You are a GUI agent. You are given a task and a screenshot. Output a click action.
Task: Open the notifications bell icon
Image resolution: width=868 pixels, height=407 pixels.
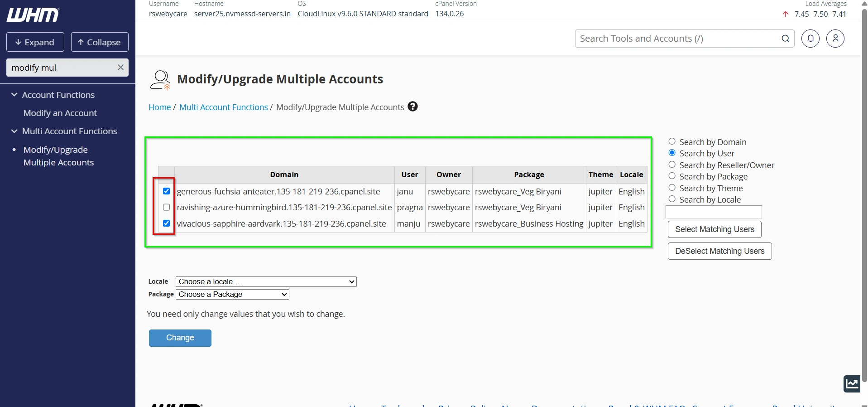[x=810, y=39]
